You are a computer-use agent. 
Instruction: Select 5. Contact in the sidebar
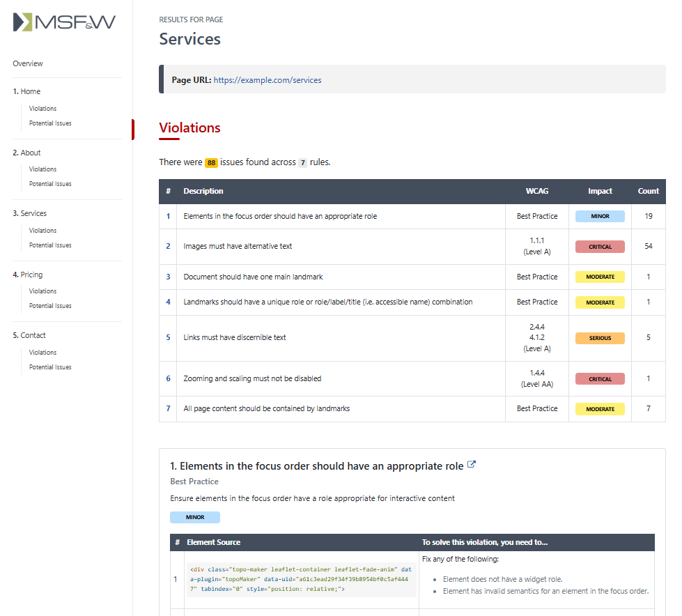[31, 334]
